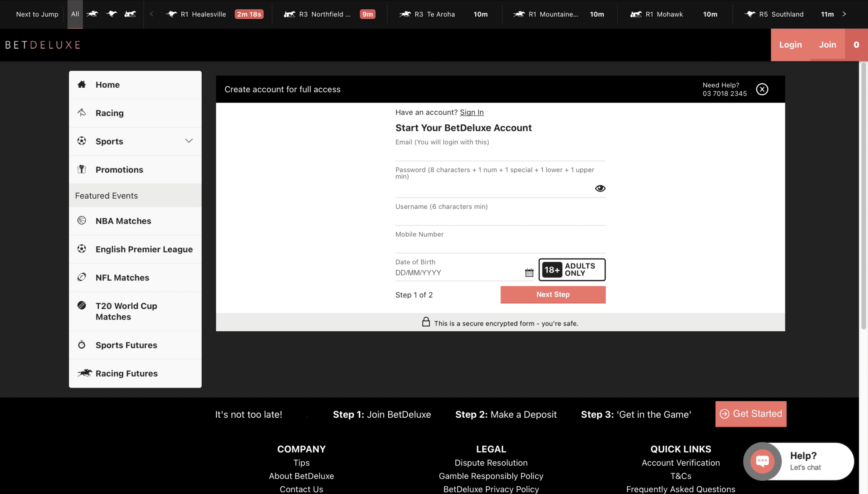Click the English Premier League ball icon
This screenshot has height=494, width=868.
[x=82, y=249]
